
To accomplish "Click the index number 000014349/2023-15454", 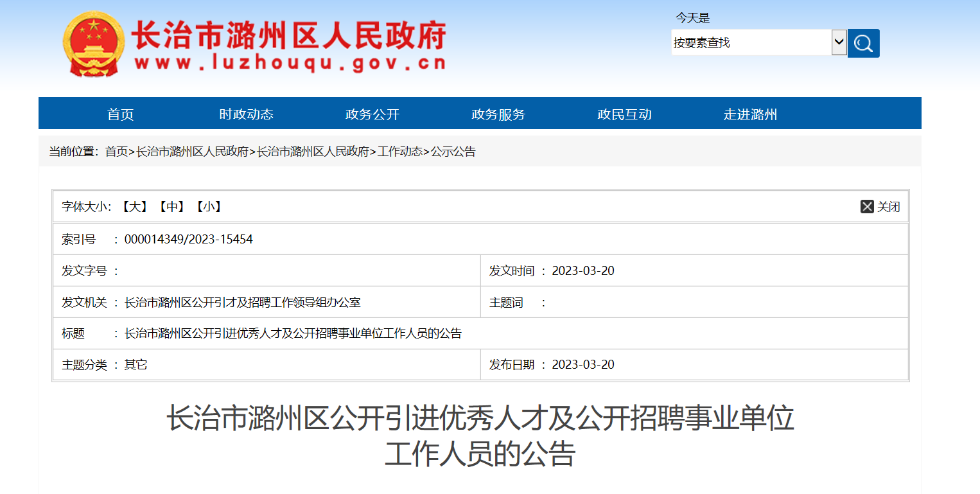I will coord(189,240).
